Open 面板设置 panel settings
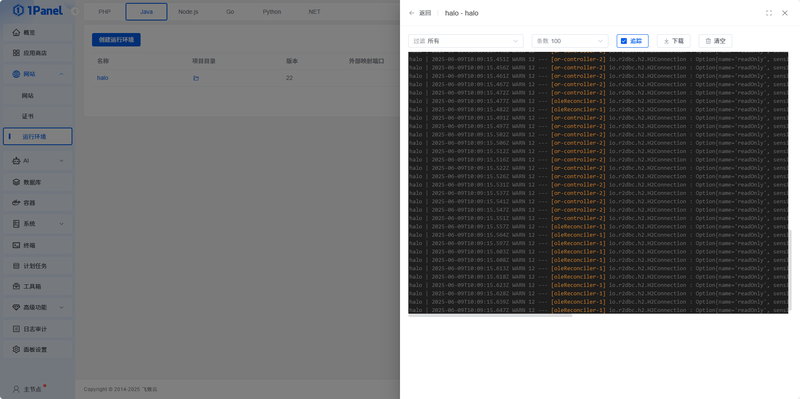The height and width of the screenshot is (399, 800). click(38, 350)
